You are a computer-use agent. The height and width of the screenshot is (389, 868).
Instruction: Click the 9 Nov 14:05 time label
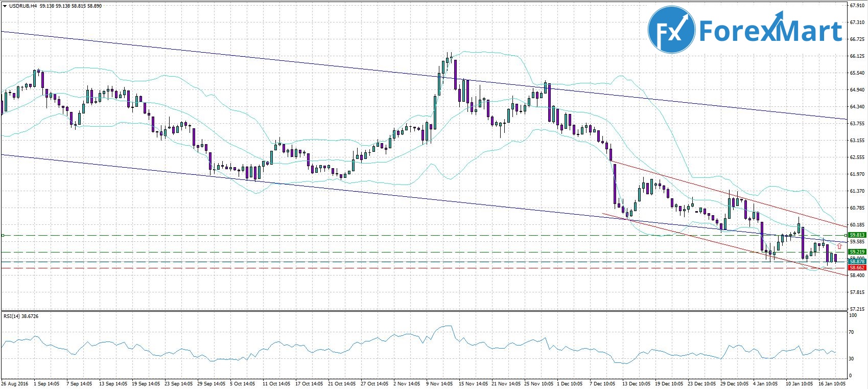439,383
